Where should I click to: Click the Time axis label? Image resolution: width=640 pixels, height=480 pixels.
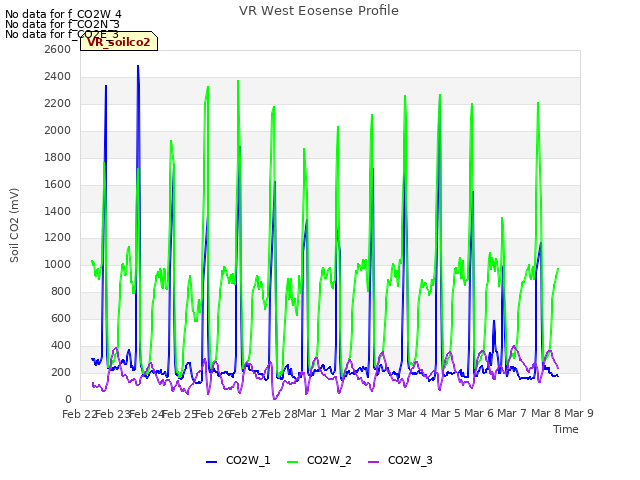(x=566, y=429)
